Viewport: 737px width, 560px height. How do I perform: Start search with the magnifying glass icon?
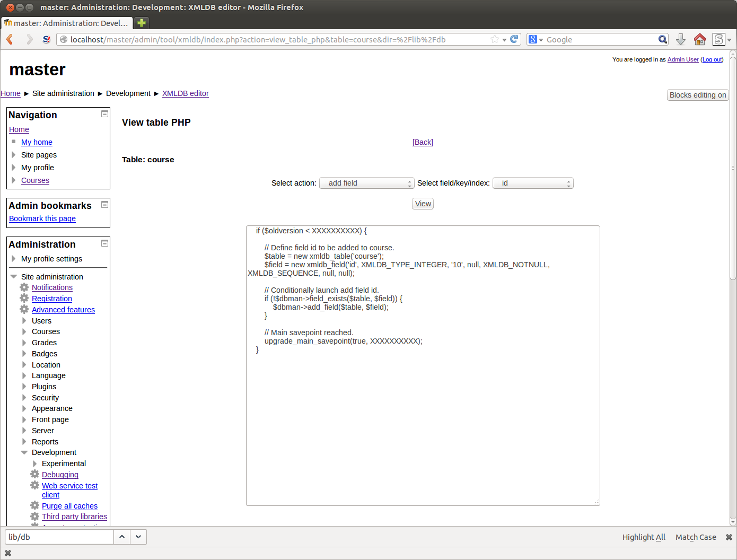click(x=662, y=39)
